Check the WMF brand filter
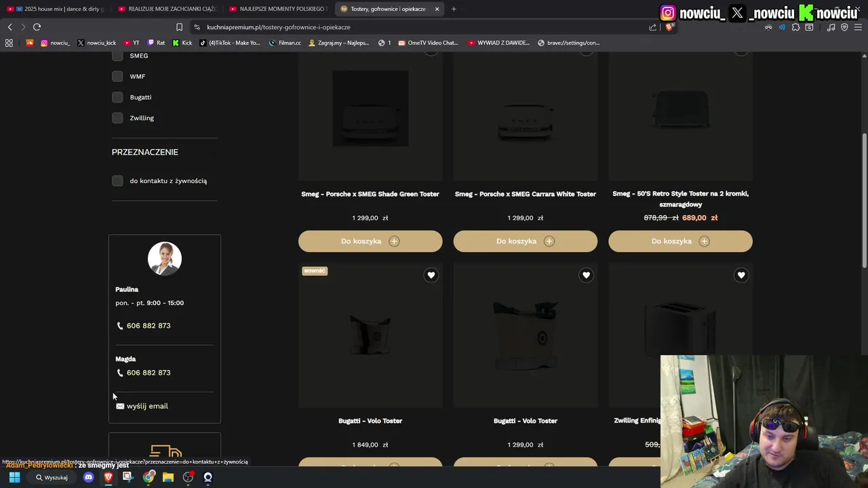The height and width of the screenshot is (488, 868). [117, 77]
